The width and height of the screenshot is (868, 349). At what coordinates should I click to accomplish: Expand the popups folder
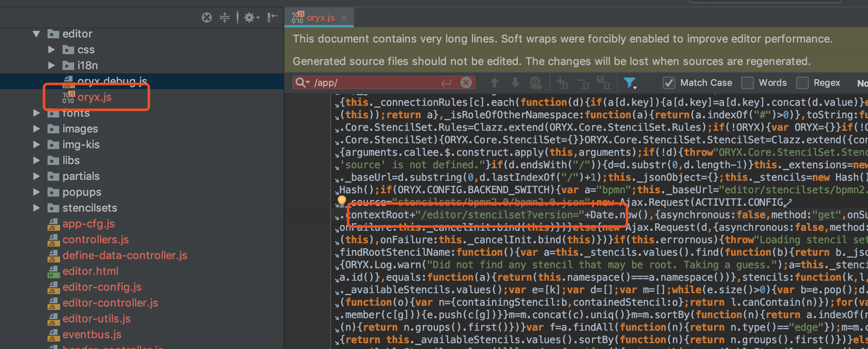[36, 192]
